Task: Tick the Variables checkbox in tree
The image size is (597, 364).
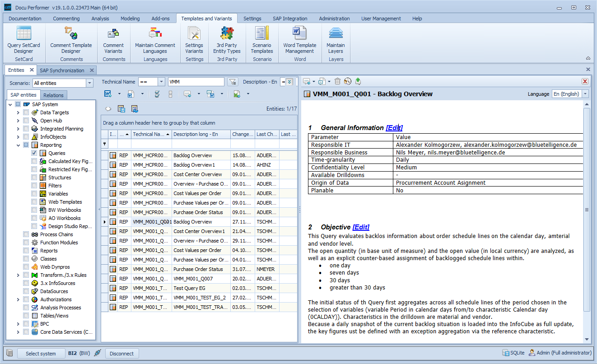Action: (x=34, y=194)
